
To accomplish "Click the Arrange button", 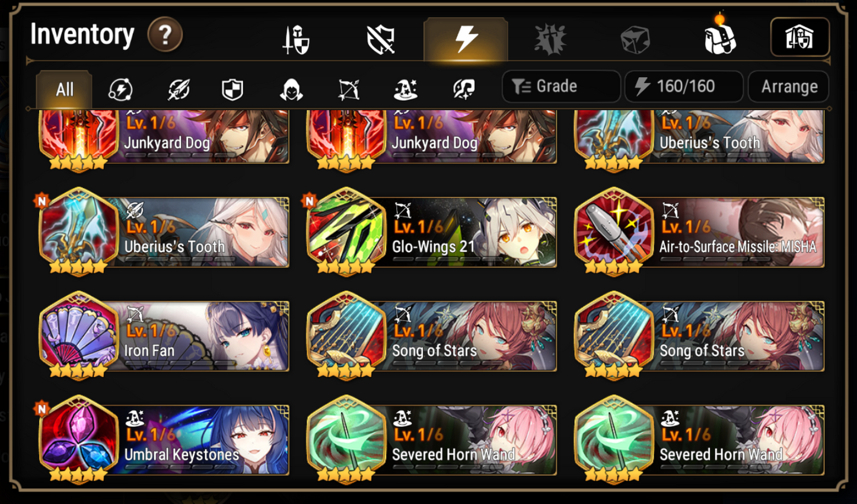I will click(789, 87).
